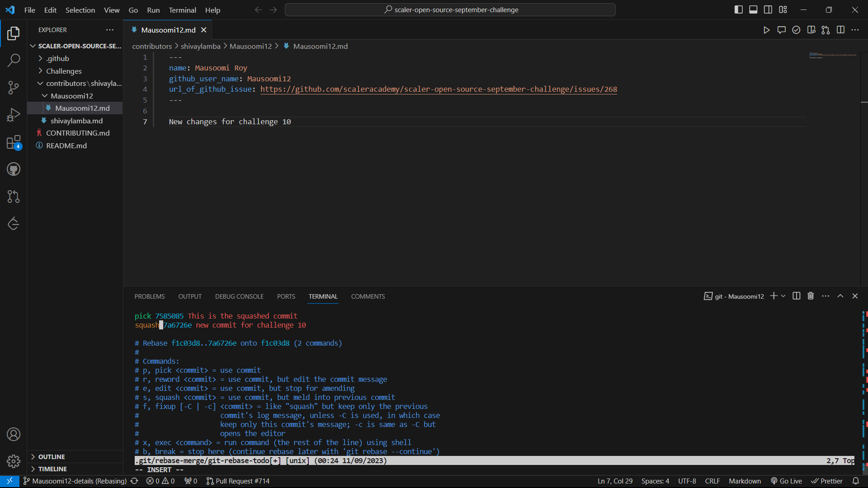Split the terminal using split icon
This screenshot has height=488, width=868.
796,296
